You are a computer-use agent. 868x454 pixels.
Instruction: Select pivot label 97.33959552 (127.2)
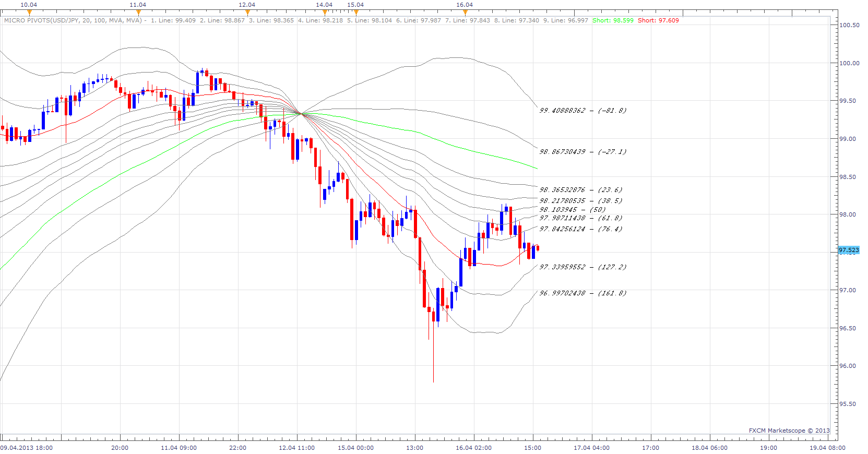click(x=583, y=267)
